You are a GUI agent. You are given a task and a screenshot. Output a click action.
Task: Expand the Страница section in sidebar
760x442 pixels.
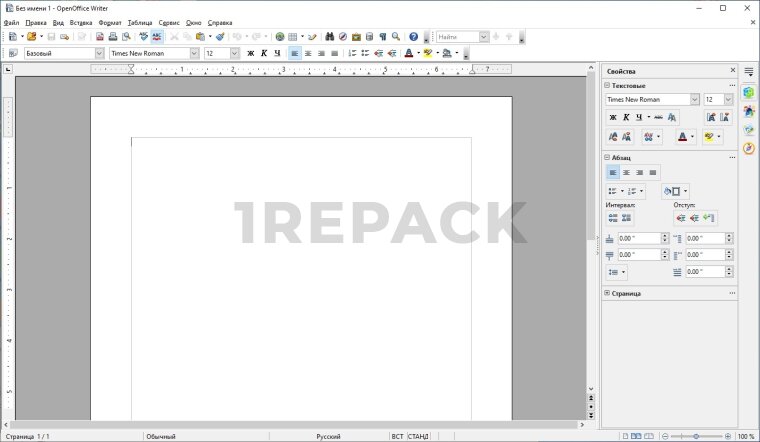pyautogui.click(x=607, y=293)
